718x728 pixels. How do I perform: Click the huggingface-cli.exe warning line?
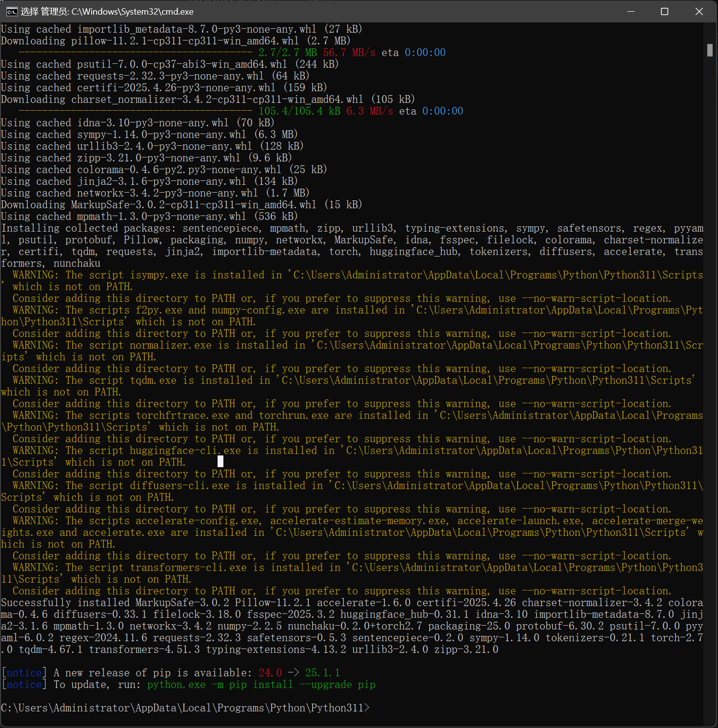pos(358,451)
